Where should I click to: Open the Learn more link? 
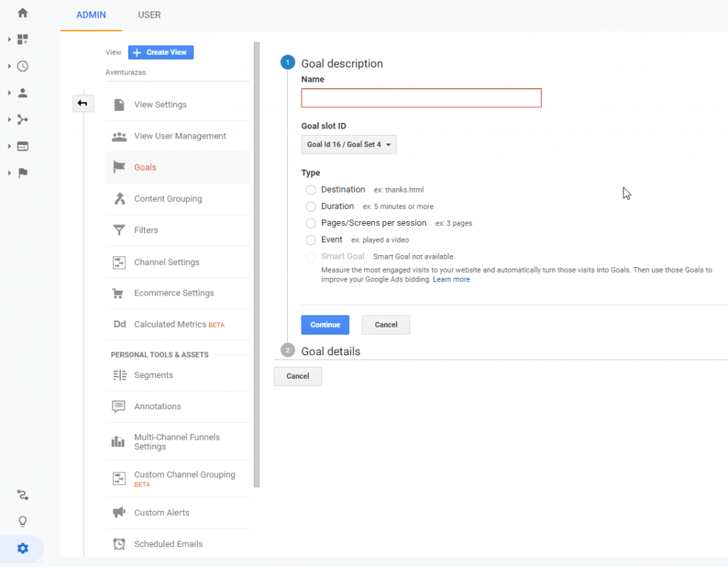coord(451,279)
